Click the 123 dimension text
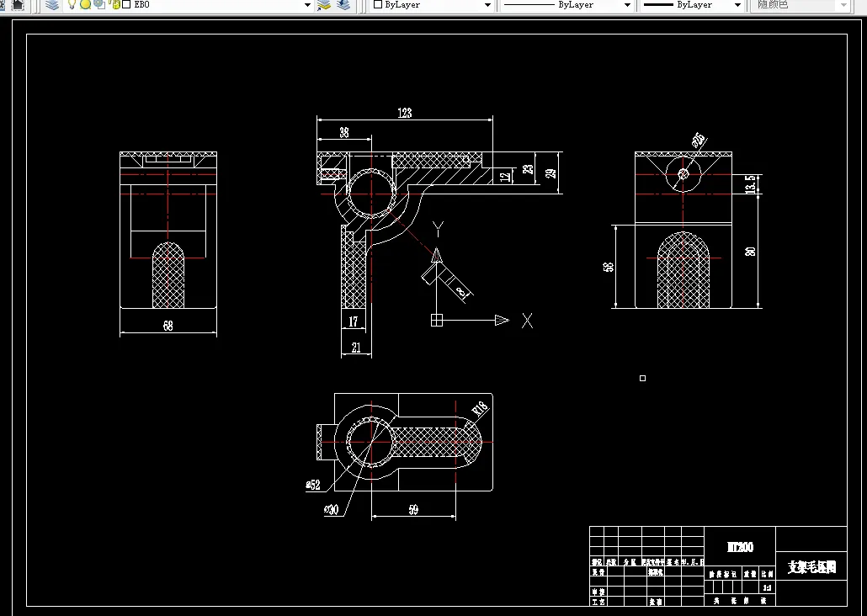Image resolution: width=867 pixels, height=616 pixels. coord(405,113)
